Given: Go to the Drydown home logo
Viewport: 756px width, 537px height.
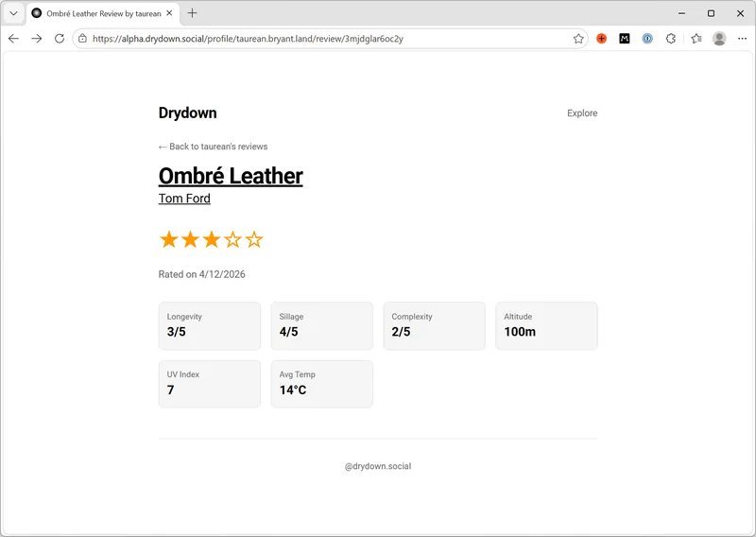Looking at the screenshot, I should pyautogui.click(x=187, y=113).
